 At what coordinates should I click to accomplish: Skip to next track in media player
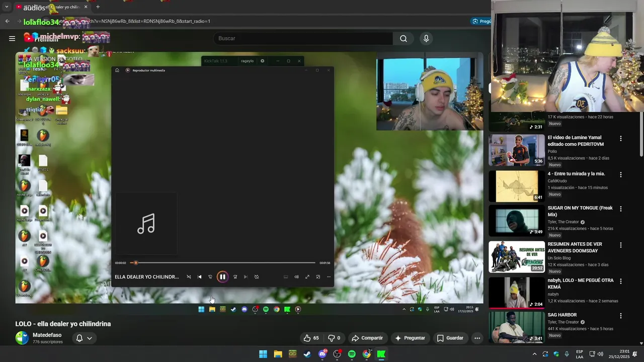pos(246,277)
